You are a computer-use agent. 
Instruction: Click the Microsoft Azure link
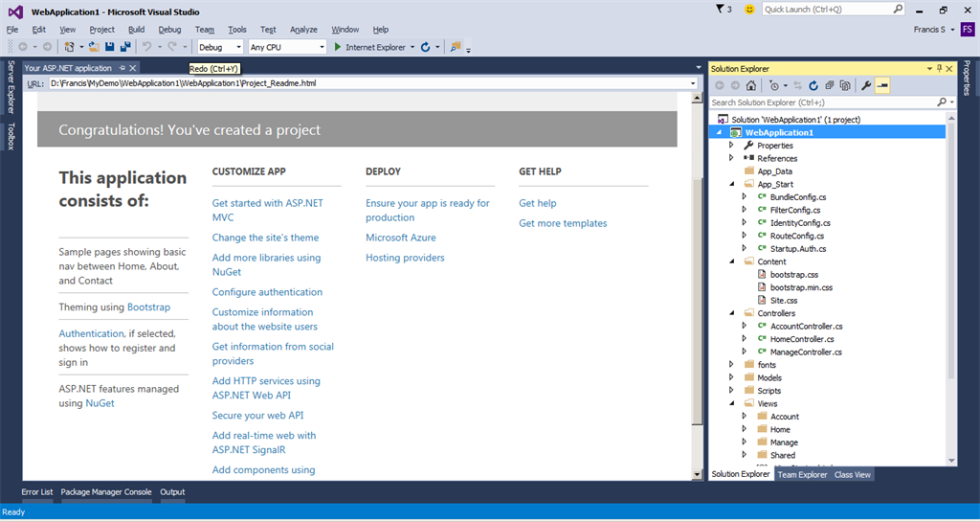pyautogui.click(x=401, y=238)
